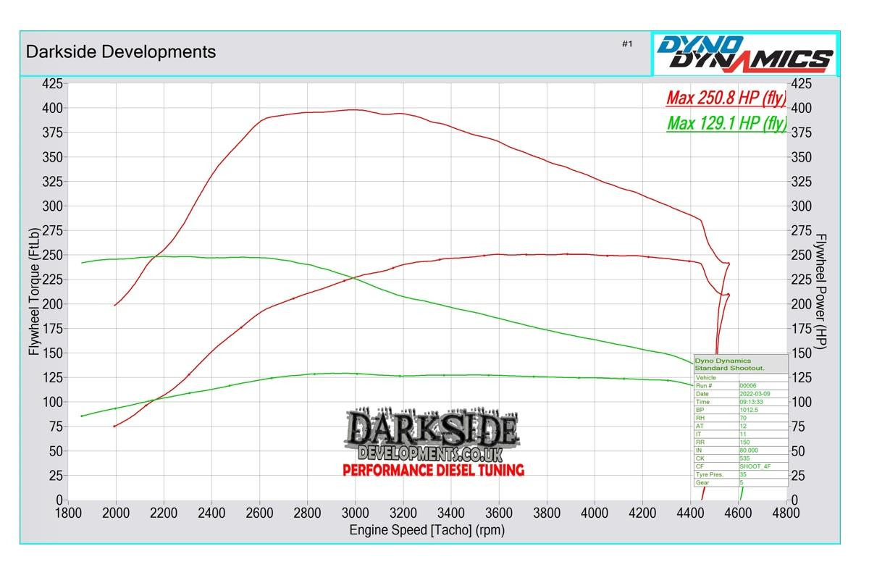Click the CF value 'SHOOT_4F'

coord(755,466)
